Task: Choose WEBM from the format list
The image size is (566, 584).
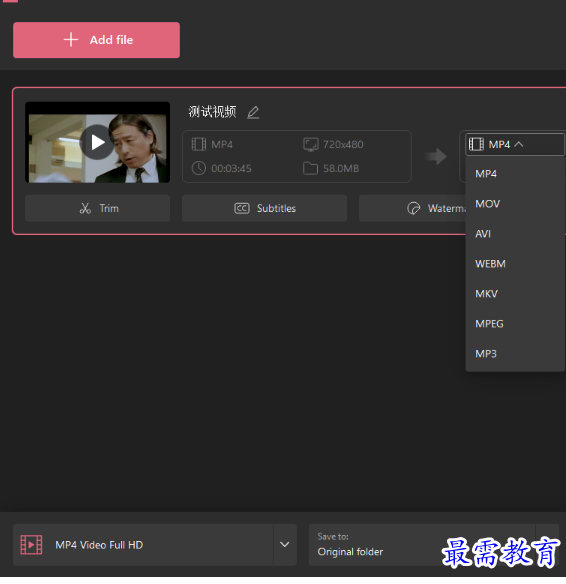Action: [515, 264]
